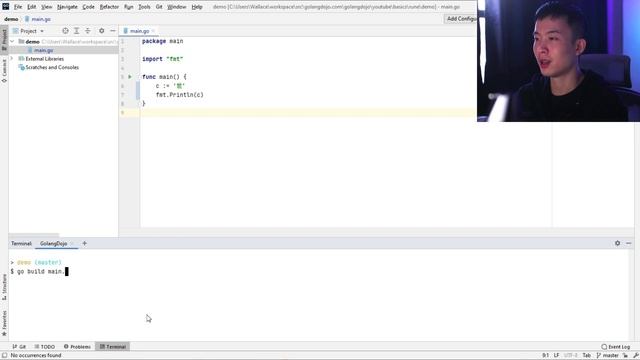The width and height of the screenshot is (640, 360).
Task: Change line separator LF in status bar
Action: [556, 356]
